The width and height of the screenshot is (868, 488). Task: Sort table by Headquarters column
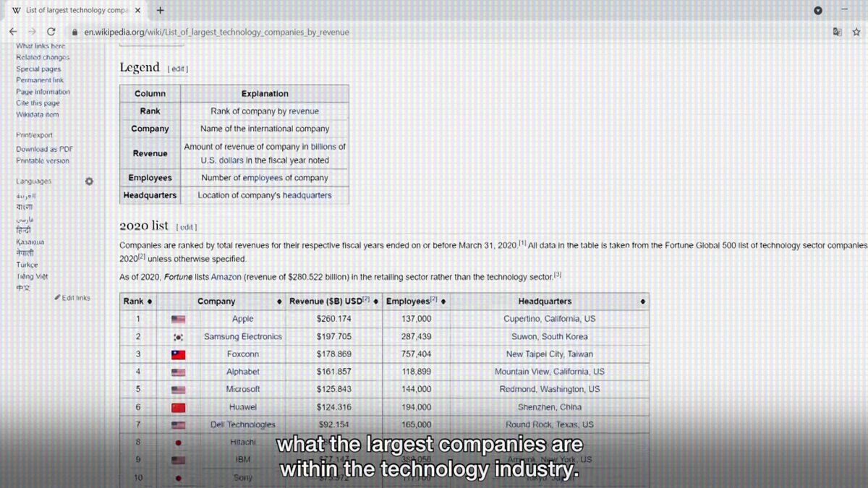point(642,301)
